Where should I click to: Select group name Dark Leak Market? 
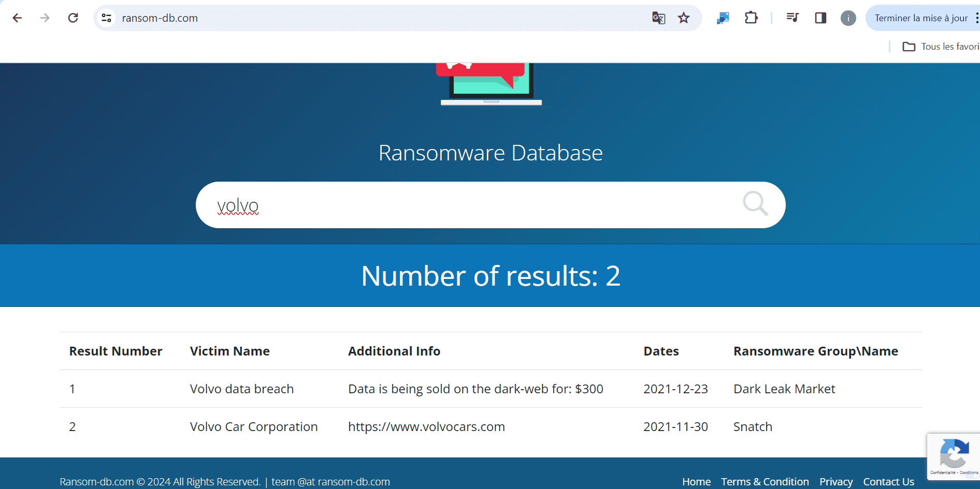click(x=784, y=389)
